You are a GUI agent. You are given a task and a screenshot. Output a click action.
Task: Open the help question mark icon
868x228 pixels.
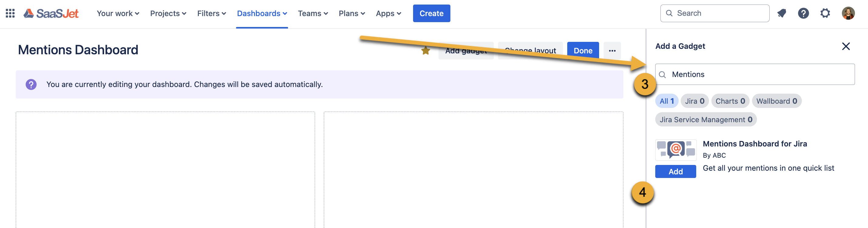(803, 13)
